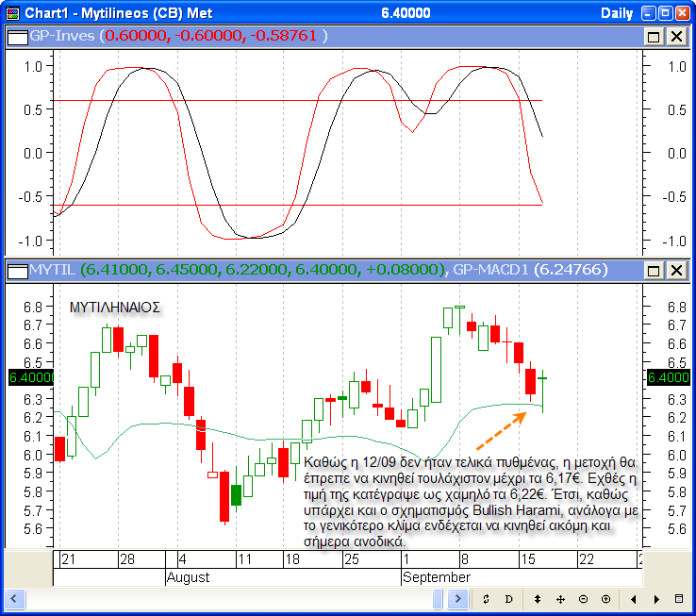Zoom in using the plus magnifier icon
Screen dimensions: 696x616
[x=605, y=599]
